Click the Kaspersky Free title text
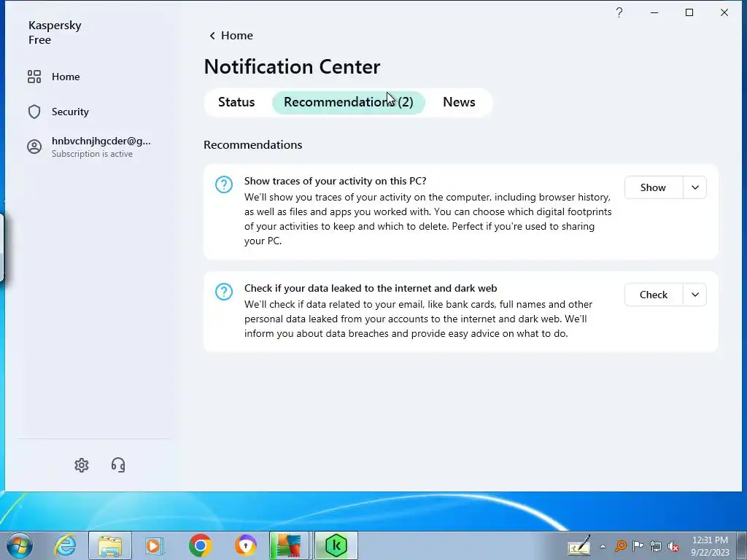Screen dimensions: 747x560 tap(54, 32)
